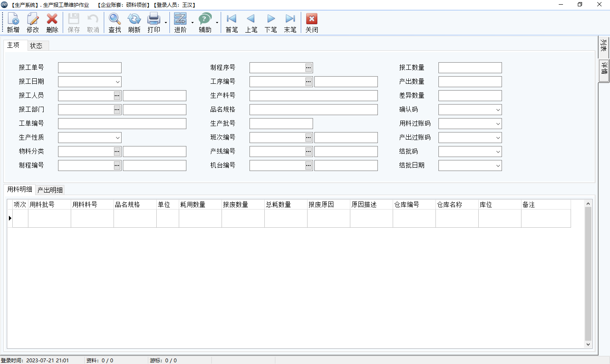Click the 报工部门 lookup ellipsis button

pos(117,110)
